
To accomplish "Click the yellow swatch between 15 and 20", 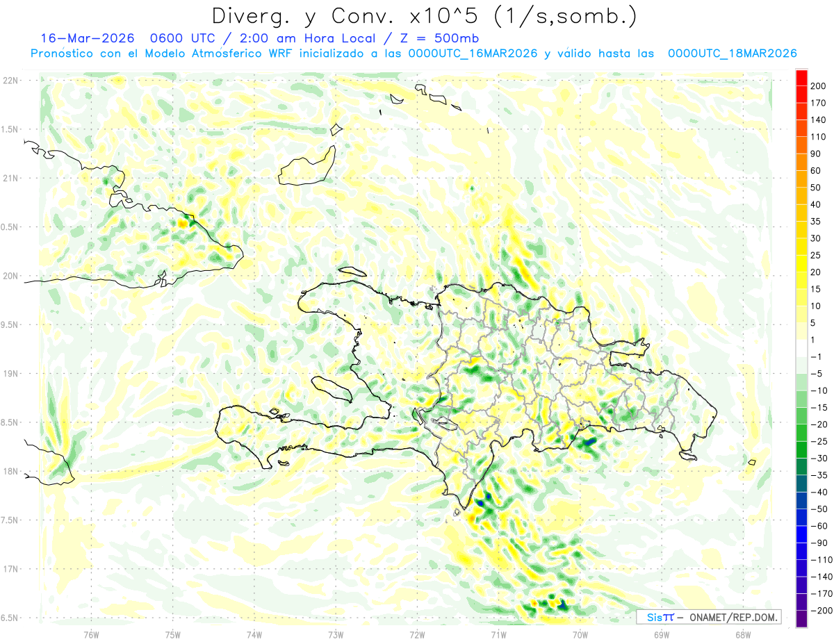I will tap(801, 281).
